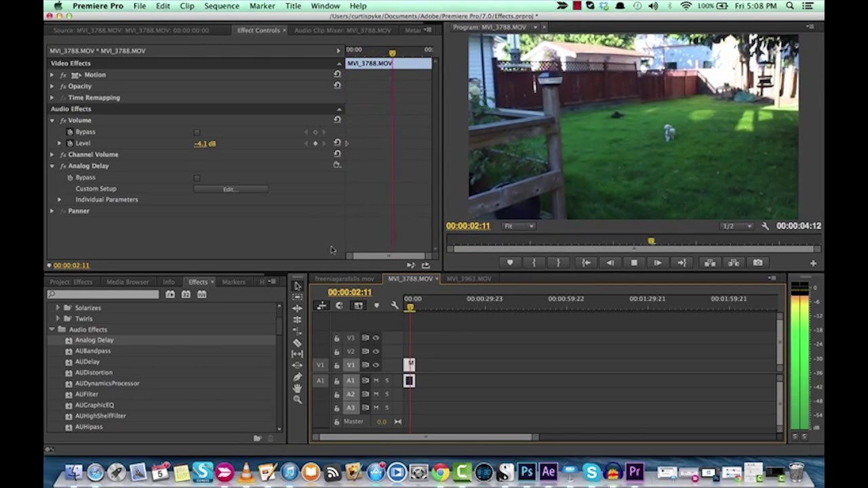The height and width of the screenshot is (488, 868).
Task: Switch to the Audio Clip Mixer tab
Action: pyautogui.click(x=343, y=30)
